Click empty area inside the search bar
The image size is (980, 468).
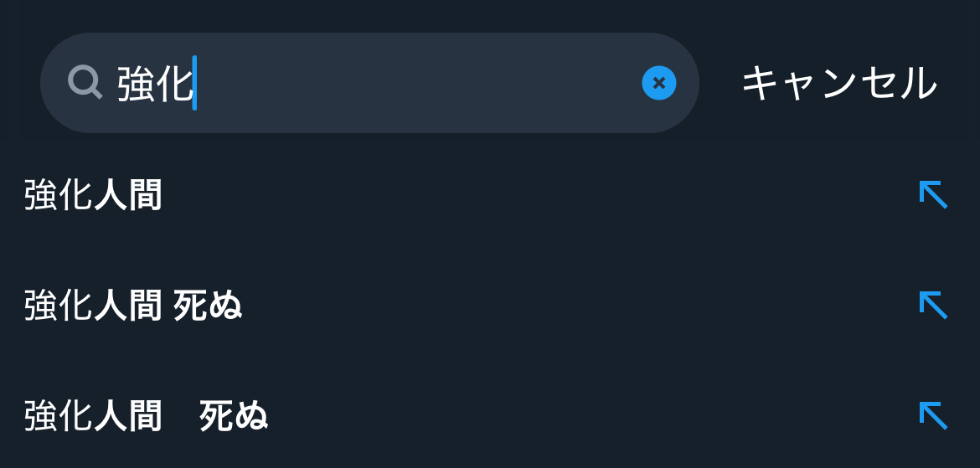point(419,83)
